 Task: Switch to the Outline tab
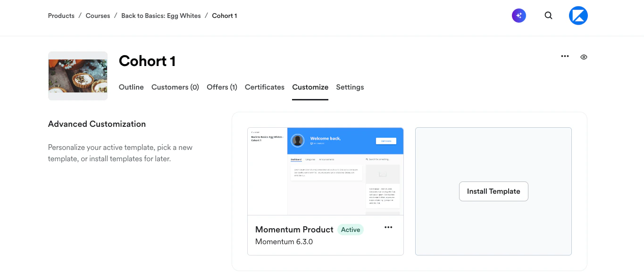point(131,87)
